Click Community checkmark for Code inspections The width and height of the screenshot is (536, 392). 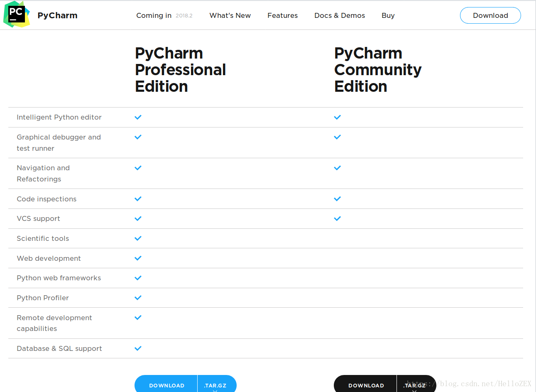(338, 199)
